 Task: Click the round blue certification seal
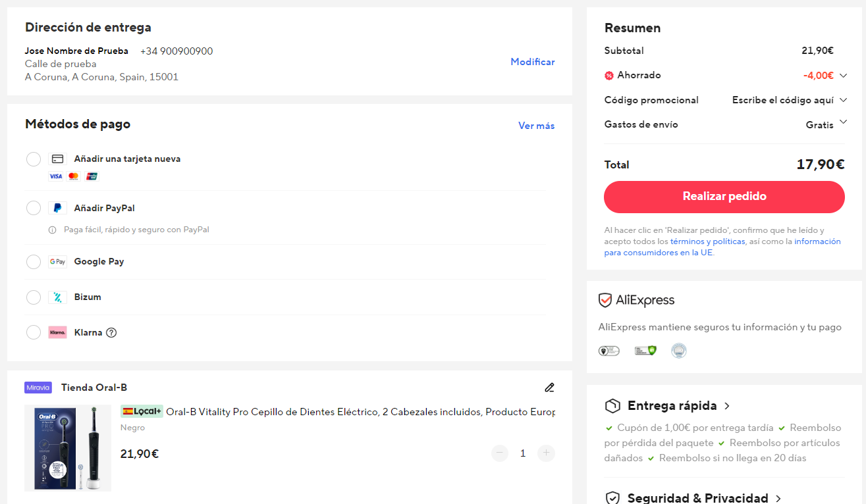coord(679,351)
